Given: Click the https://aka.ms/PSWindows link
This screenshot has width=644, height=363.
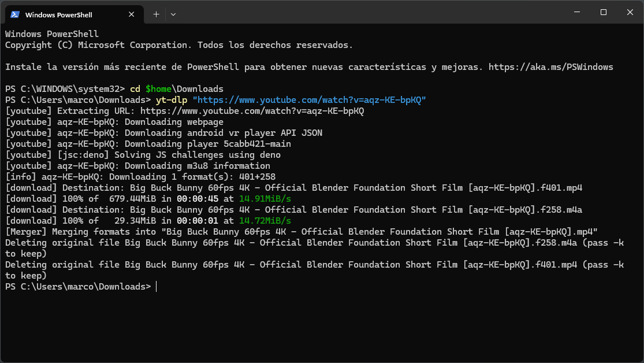Looking at the screenshot, I should pyautogui.click(x=551, y=67).
